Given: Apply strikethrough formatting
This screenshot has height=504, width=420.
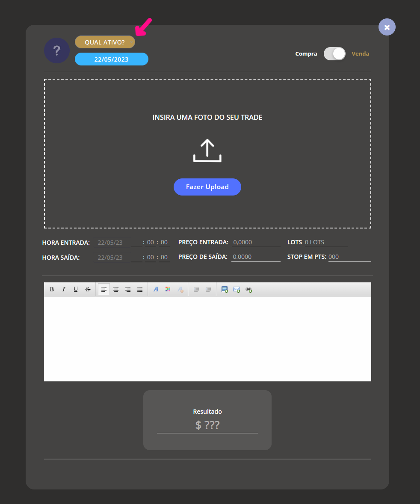Looking at the screenshot, I should (x=88, y=289).
